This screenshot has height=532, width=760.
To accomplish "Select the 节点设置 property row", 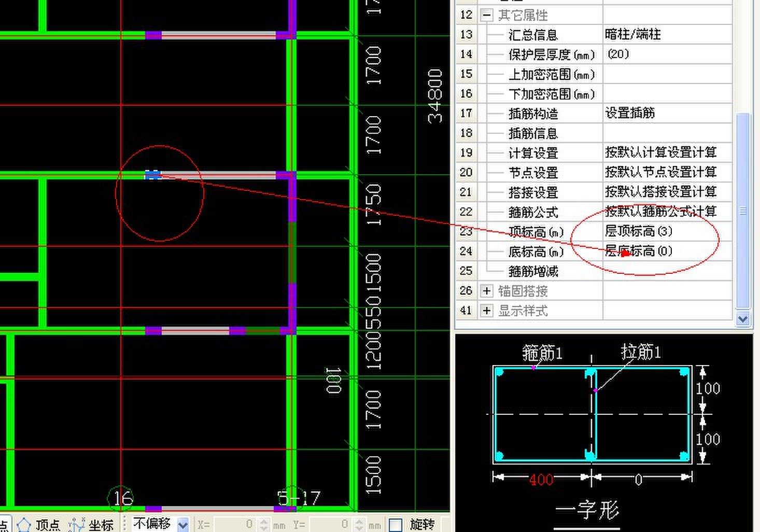I will point(594,173).
